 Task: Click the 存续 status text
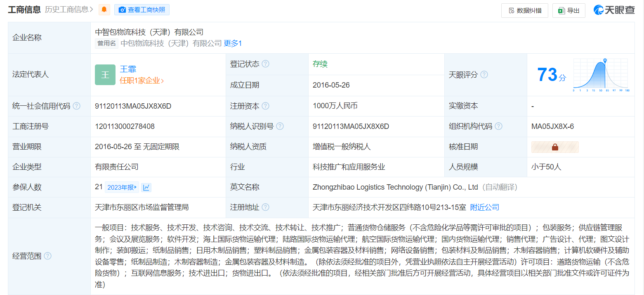pyautogui.click(x=320, y=64)
